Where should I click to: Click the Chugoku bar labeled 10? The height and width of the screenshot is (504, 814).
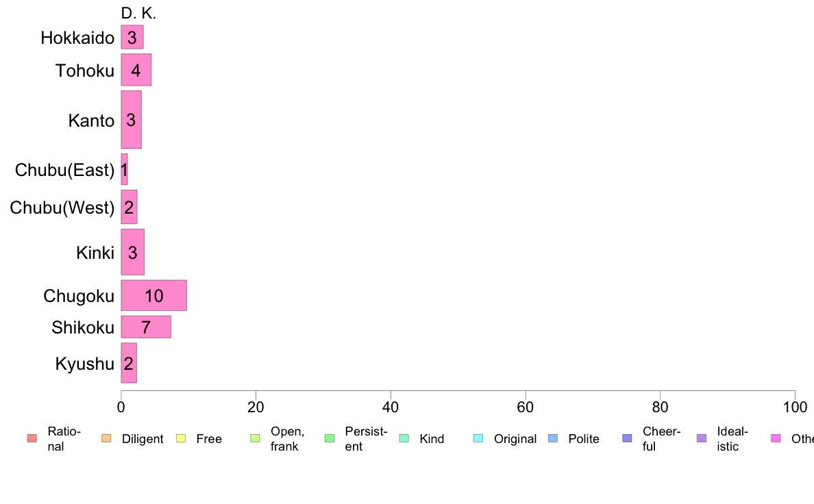point(153,295)
